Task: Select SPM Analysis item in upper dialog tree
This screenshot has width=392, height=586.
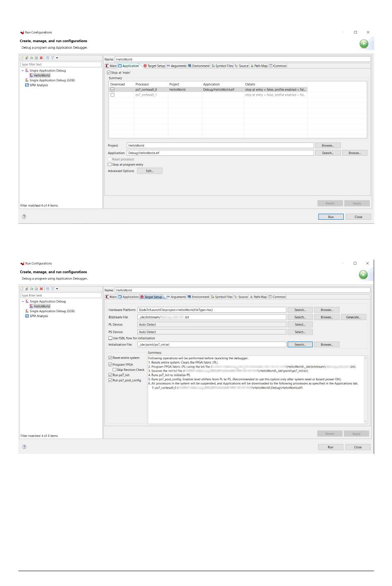Action: click(x=38, y=85)
